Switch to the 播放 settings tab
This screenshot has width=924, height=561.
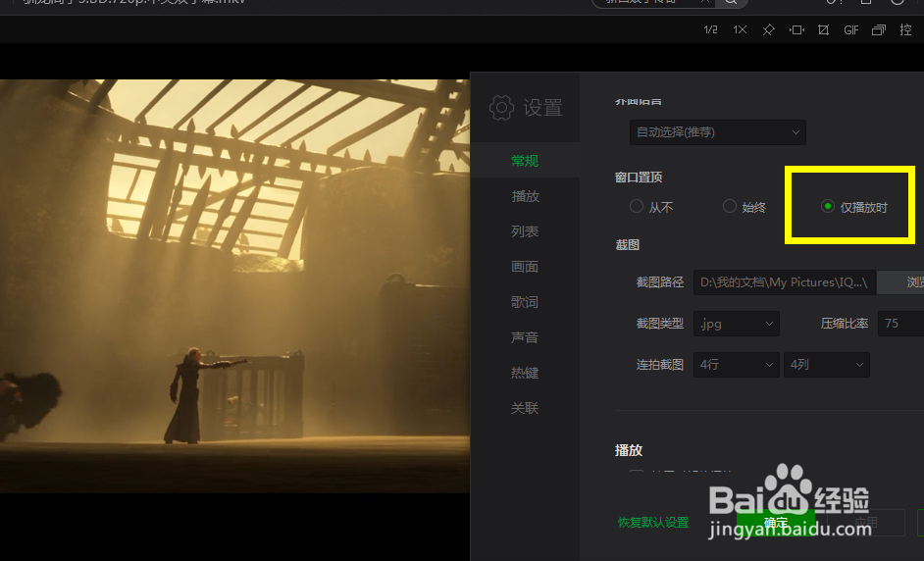pyautogui.click(x=525, y=195)
